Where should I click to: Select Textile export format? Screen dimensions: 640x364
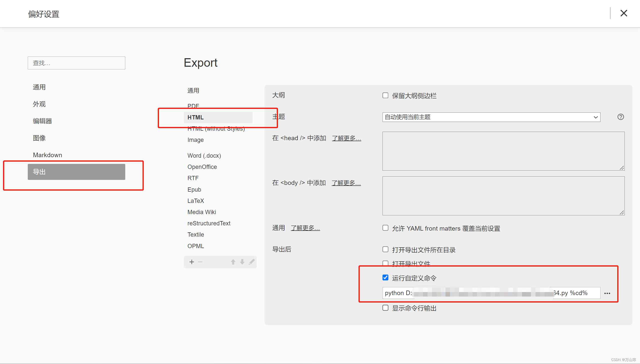pyautogui.click(x=196, y=235)
